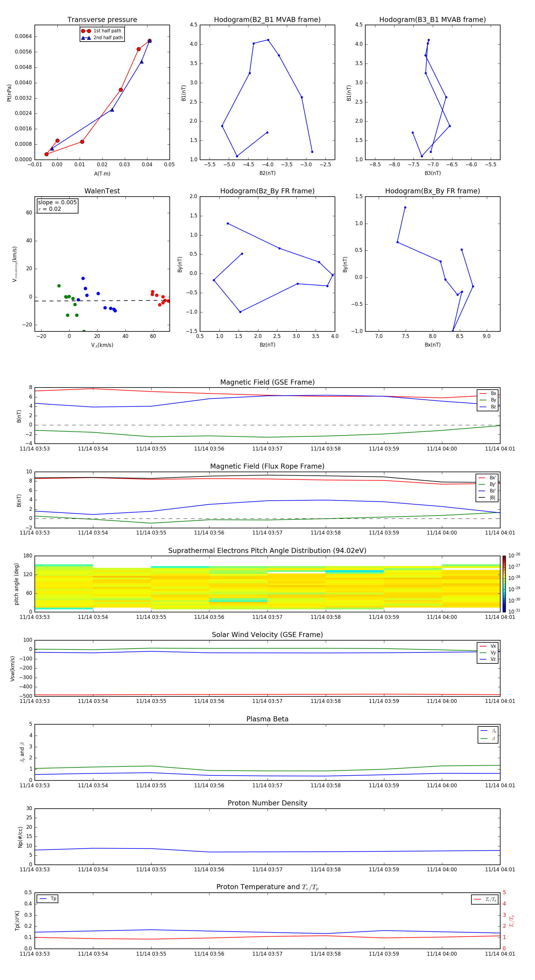Screen dimensions: 535x980
Task: Click 'Magnetic Field (Flux Rope Frame)' title
Action: click(x=267, y=467)
